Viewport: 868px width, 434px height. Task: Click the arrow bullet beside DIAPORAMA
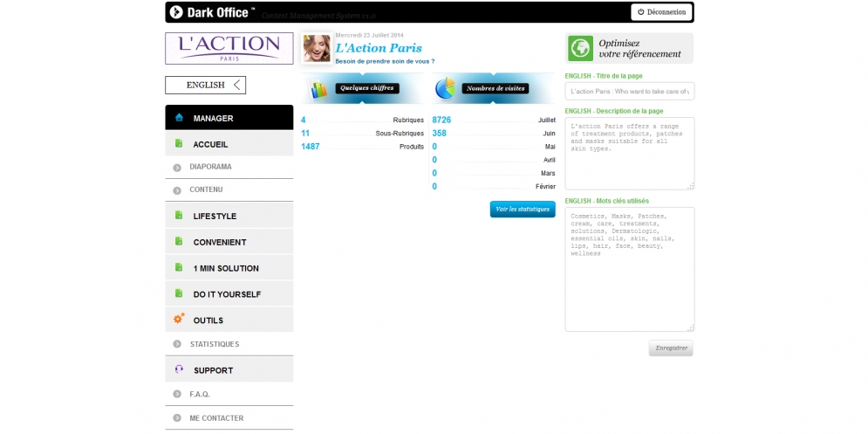click(x=177, y=168)
